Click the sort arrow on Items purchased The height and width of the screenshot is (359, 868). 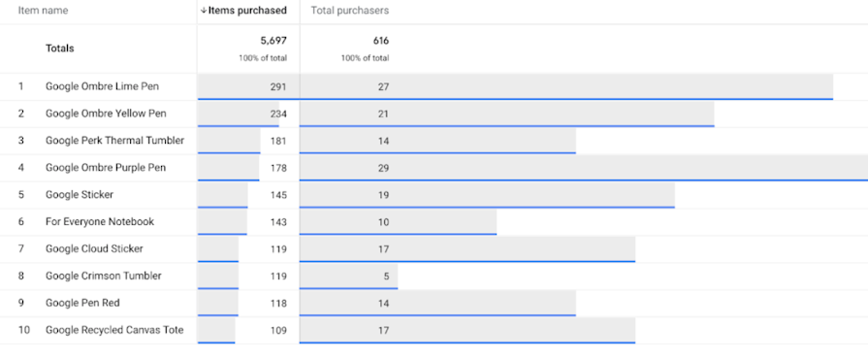(x=203, y=11)
